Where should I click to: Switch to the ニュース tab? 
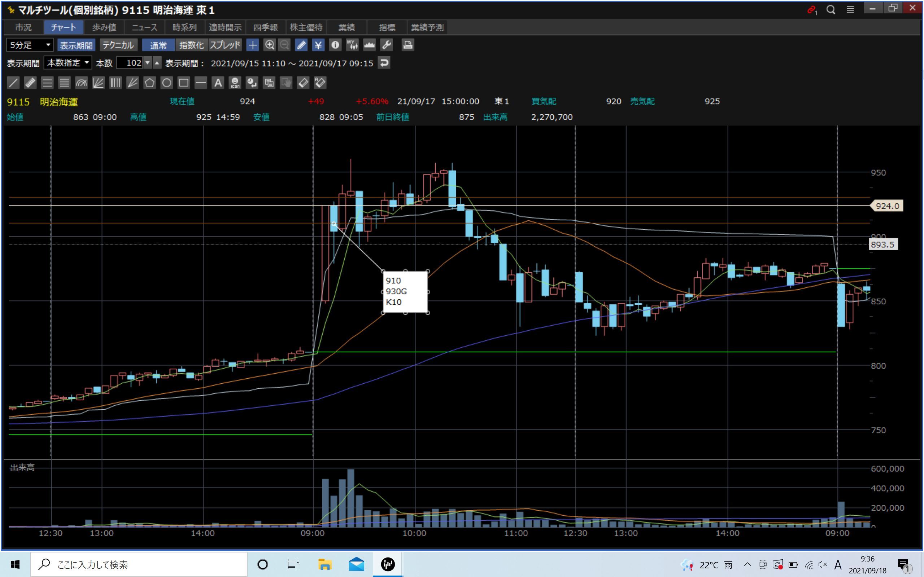(x=144, y=27)
